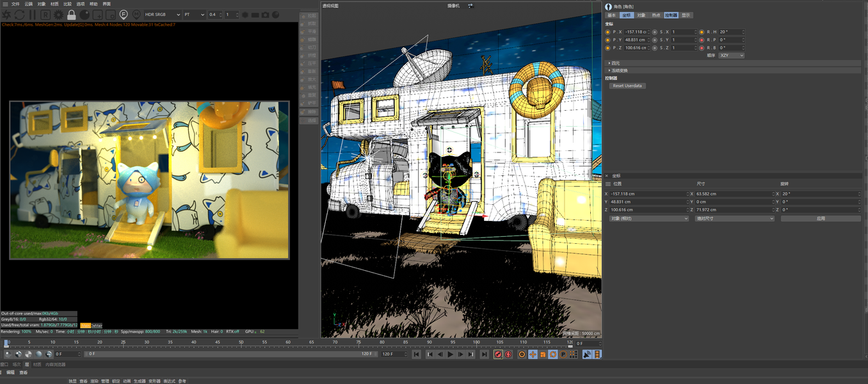868x384 pixels.
Task: Toggle the P.Y keyframe dot
Action: (x=607, y=40)
